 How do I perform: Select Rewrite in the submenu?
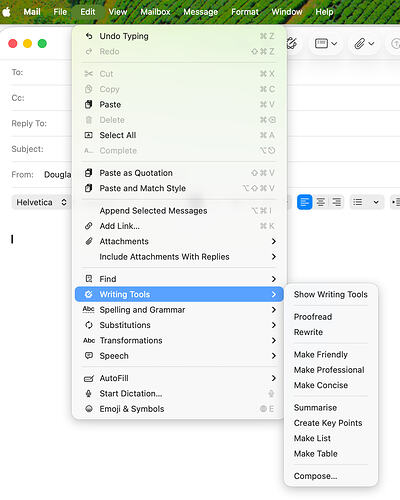pos(331,332)
